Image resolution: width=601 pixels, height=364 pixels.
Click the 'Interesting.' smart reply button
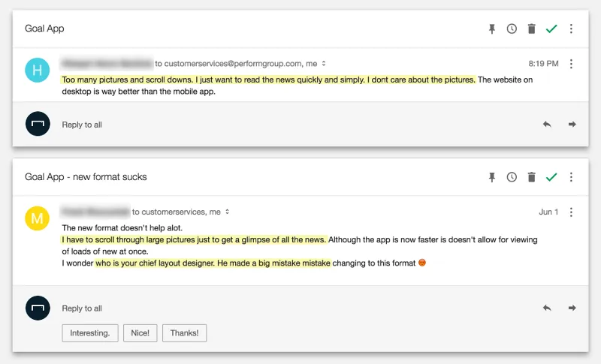click(90, 333)
